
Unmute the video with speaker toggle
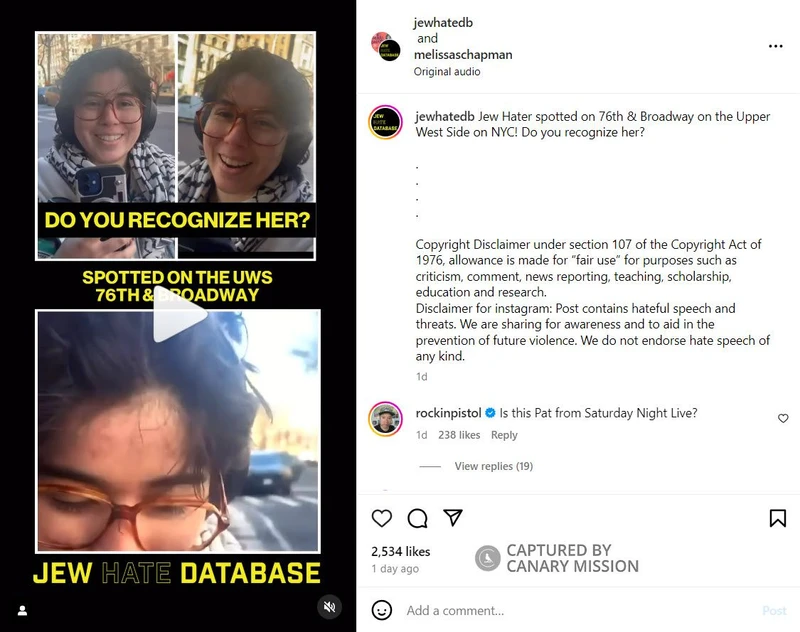pos(330,606)
